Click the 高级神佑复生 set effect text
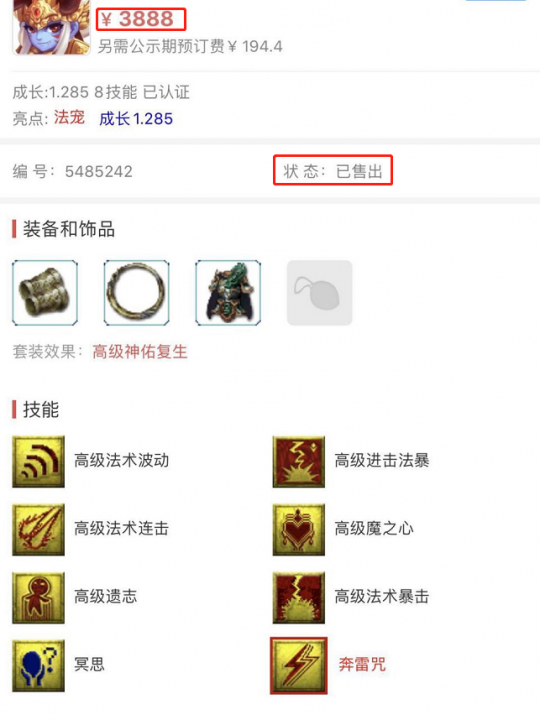 click(x=140, y=352)
